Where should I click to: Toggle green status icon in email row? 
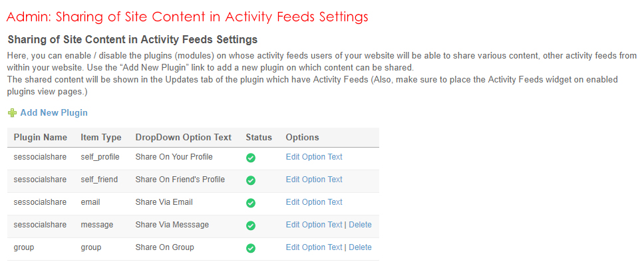(251, 203)
